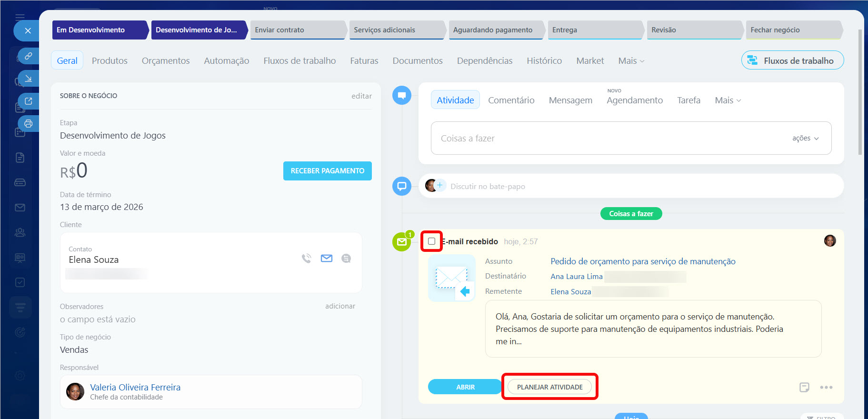Expand the Mais dropdown in activity panel
This screenshot has width=868, height=419.
pos(728,100)
